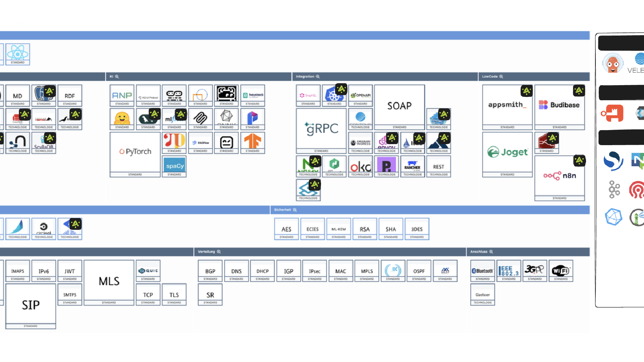Click the large gRPC standard tile
This screenshot has width=644, height=362.
pos(321,129)
